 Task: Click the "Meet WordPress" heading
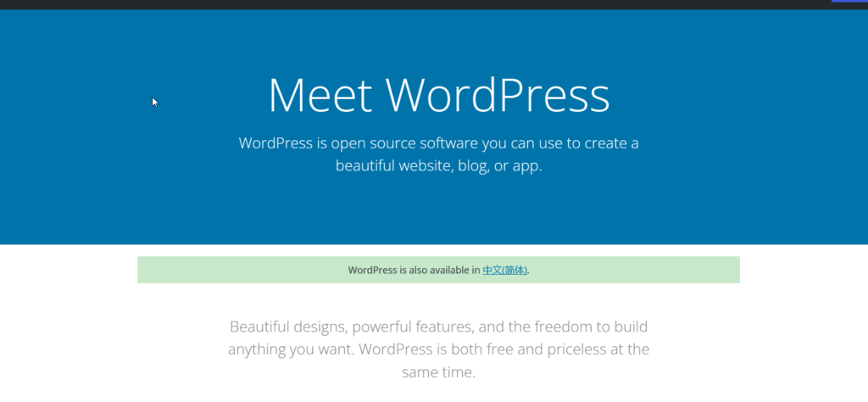439,95
